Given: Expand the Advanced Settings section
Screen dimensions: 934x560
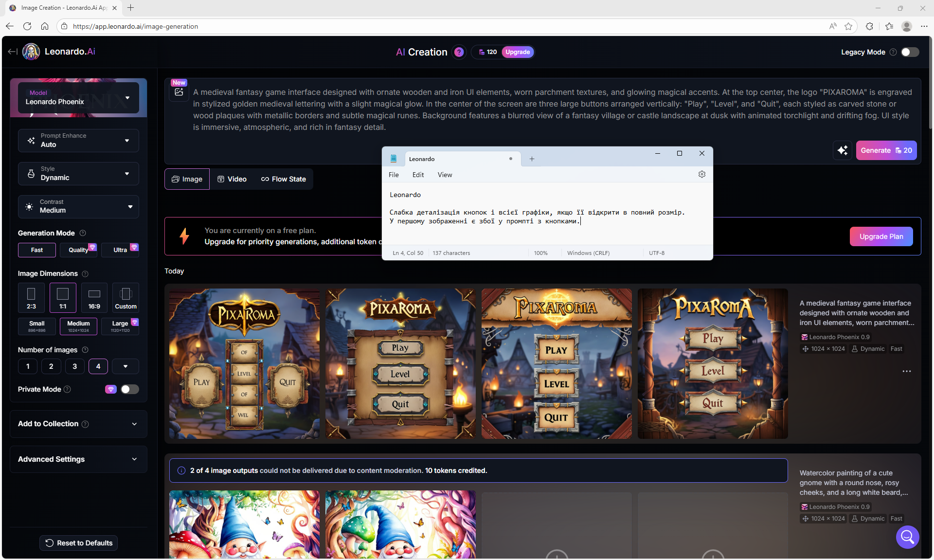Looking at the screenshot, I should [x=78, y=459].
